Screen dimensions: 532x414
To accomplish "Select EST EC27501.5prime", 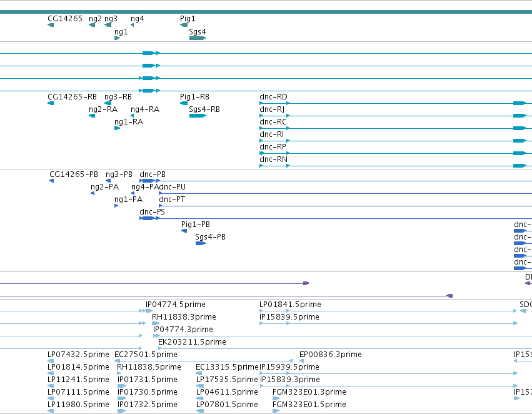I will click(x=146, y=355).
